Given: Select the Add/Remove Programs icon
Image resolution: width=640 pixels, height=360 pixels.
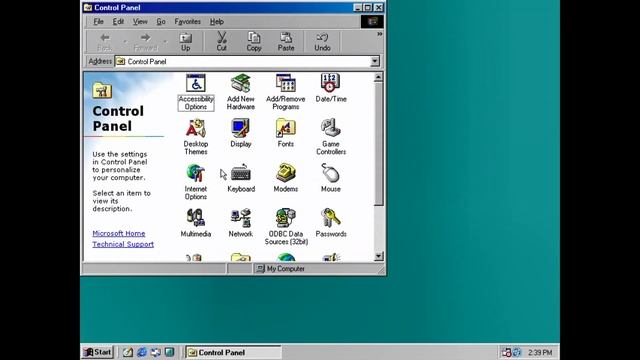Looking at the screenshot, I should (x=286, y=92).
